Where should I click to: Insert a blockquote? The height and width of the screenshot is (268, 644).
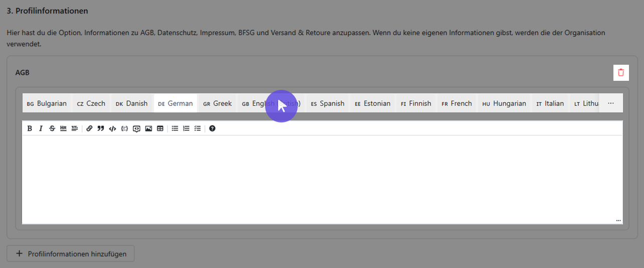(101, 128)
